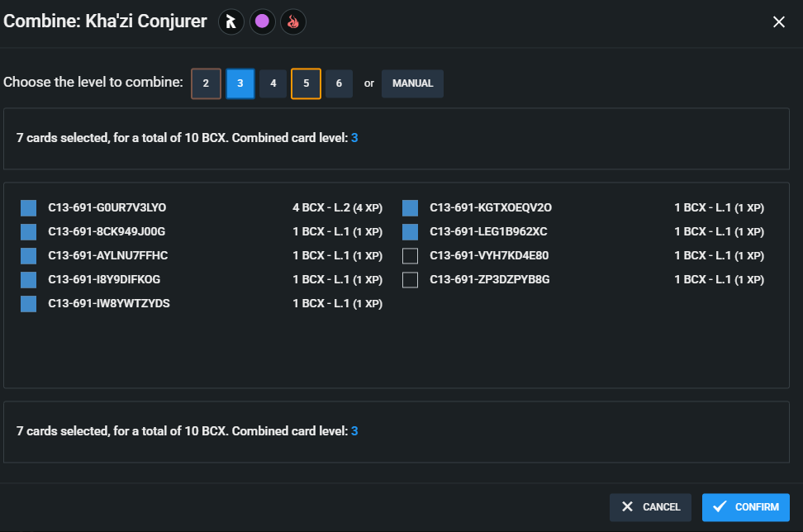The width and height of the screenshot is (803, 532).
Task: Choose combine level 4
Action: click(273, 83)
